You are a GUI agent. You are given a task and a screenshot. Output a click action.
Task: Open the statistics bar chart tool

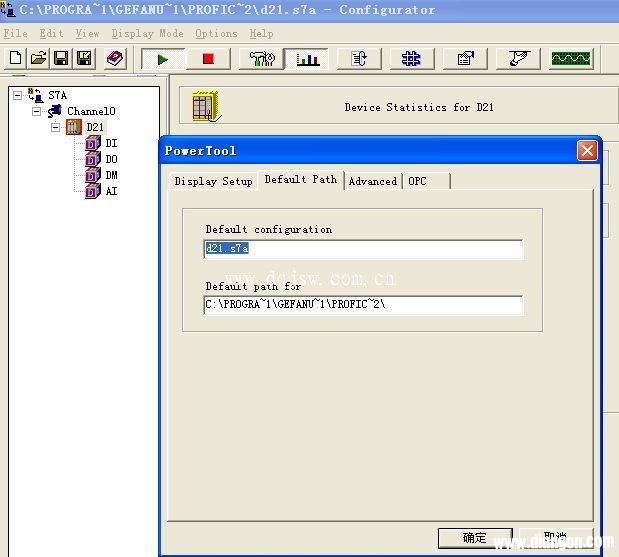click(307, 59)
